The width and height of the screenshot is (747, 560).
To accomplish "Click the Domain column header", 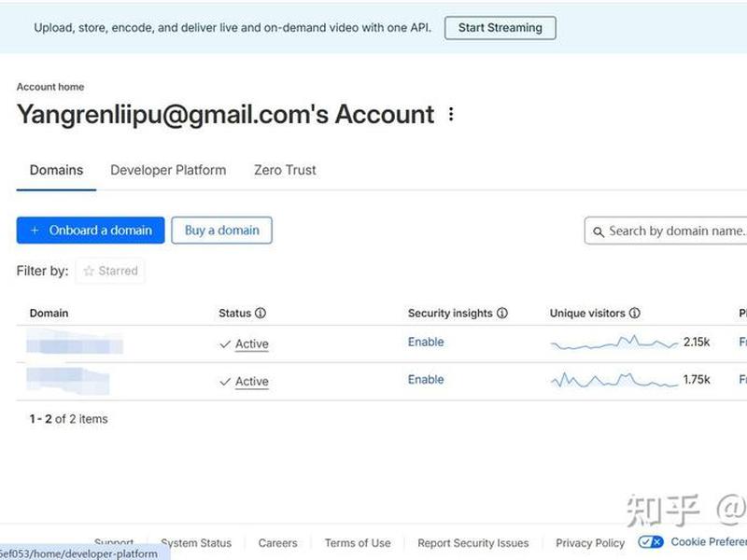I will (49, 313).
